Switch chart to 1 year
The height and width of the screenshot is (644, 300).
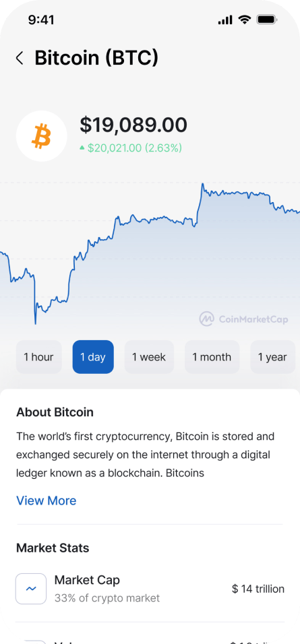click(x=272, y=357)
